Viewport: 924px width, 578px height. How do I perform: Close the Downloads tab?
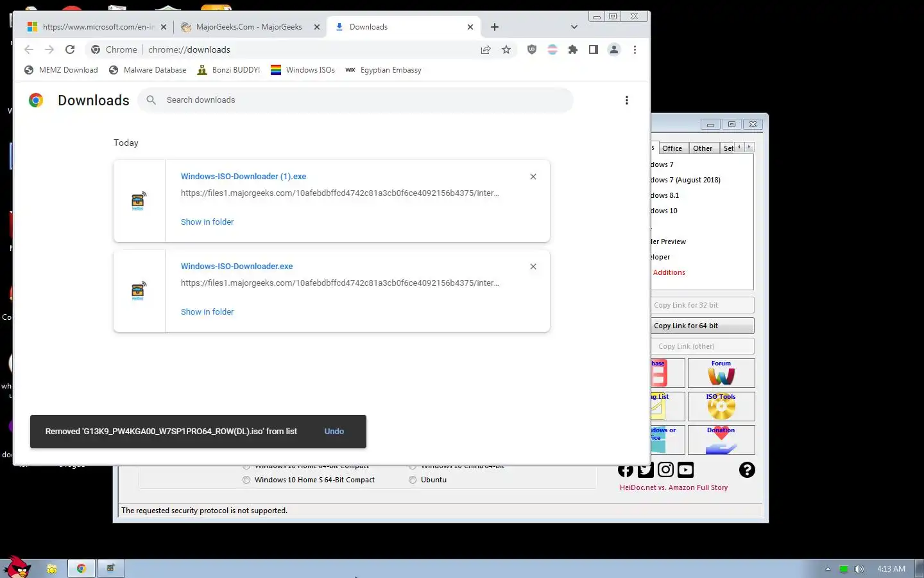point(470,27)
